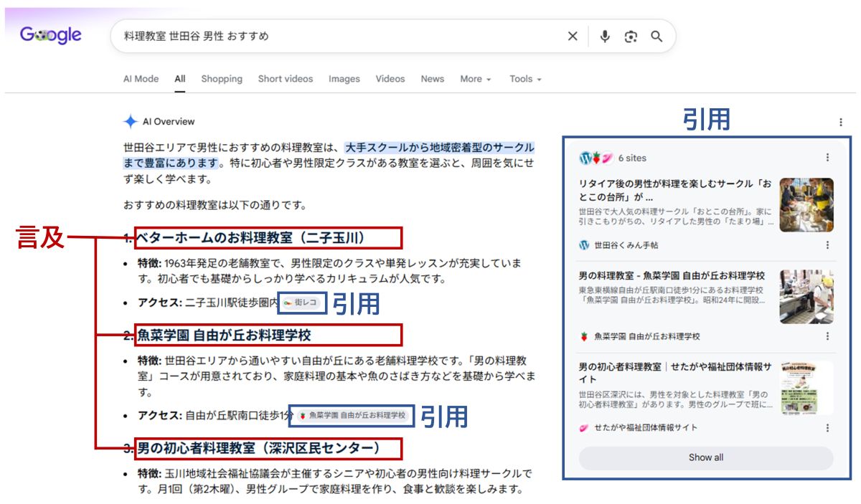861x504 pixels.
Task: Click heading 魚菜学園 自由が丘お料理学校
Action: 224,336
